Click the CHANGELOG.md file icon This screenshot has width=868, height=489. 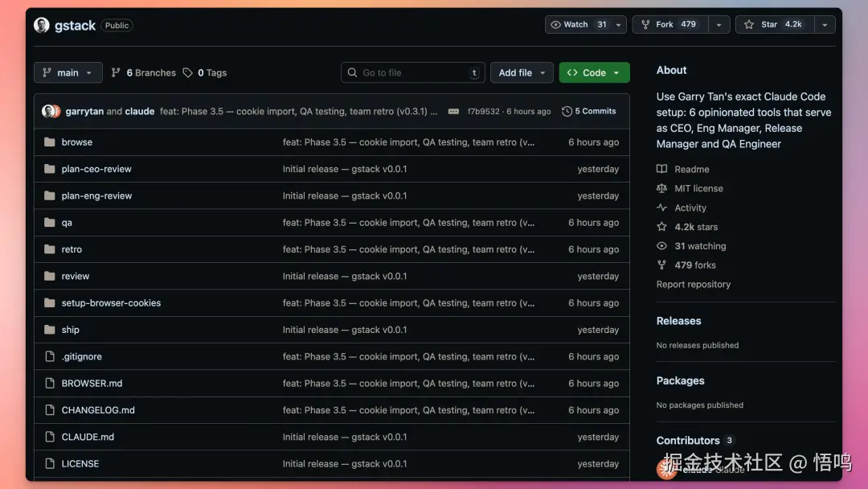pos(49,410)
